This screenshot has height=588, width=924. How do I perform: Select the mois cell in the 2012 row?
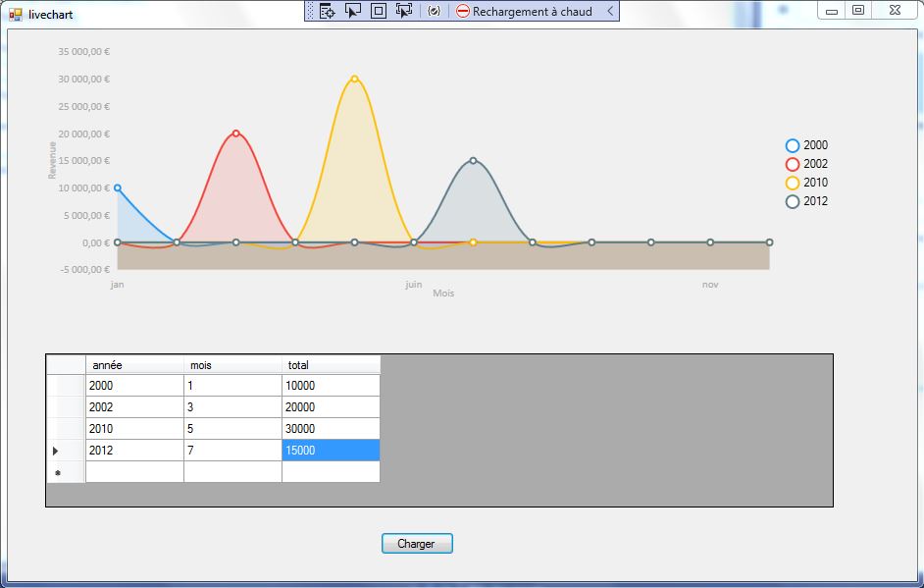(232, 451)
